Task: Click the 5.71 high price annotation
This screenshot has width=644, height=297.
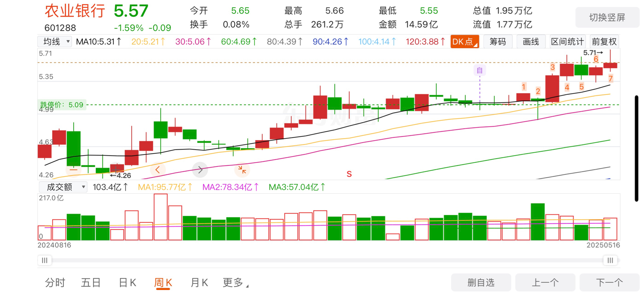Action: pyautogui.click(x=593, y=53)
